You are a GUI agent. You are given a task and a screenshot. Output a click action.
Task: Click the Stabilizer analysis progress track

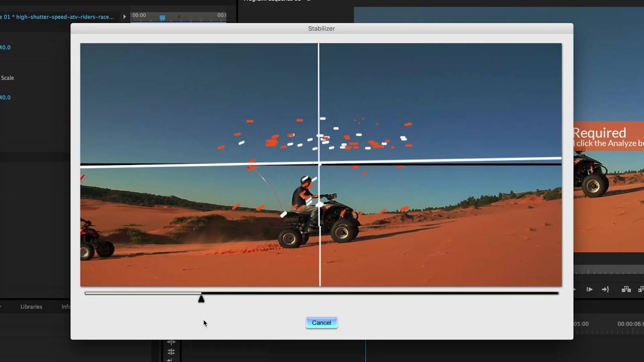pyautogui.click(x=321, y=293)
